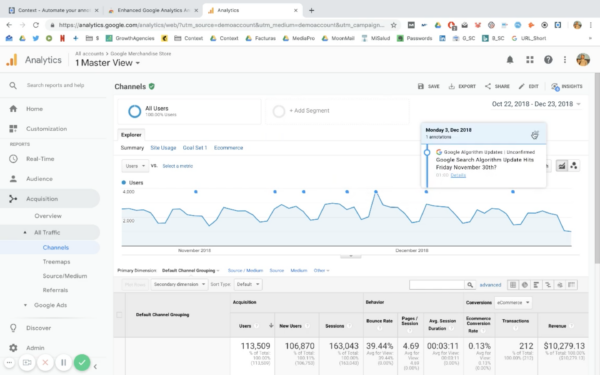Open the Treemaps report
The width and height of the screenshot is (600, 375).
point(56,262)
